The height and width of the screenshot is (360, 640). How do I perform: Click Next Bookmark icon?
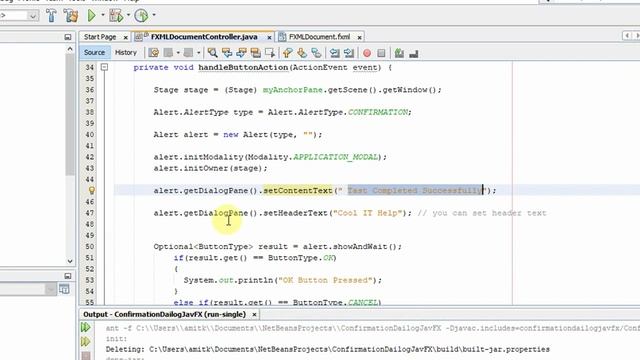[302, 53]
